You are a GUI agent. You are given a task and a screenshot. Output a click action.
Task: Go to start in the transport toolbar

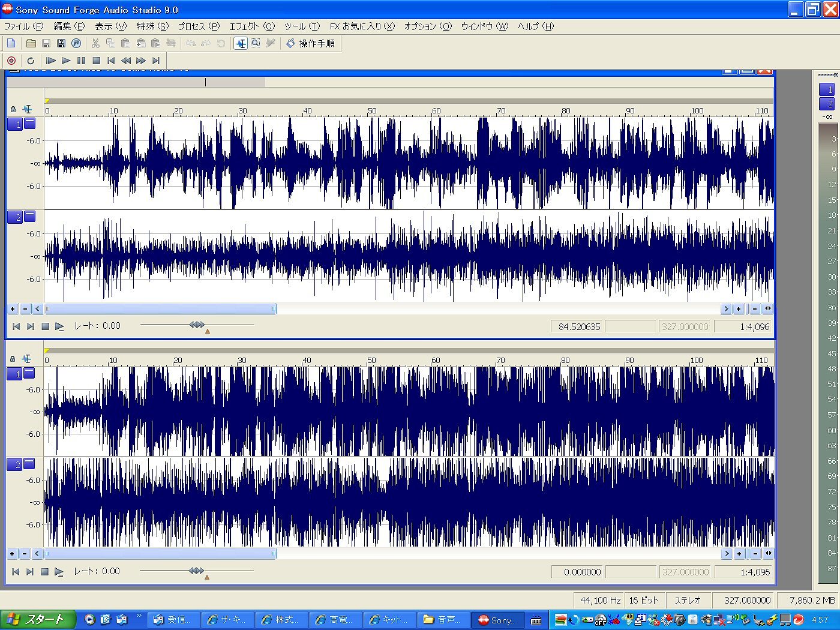[x=111, y=61]
